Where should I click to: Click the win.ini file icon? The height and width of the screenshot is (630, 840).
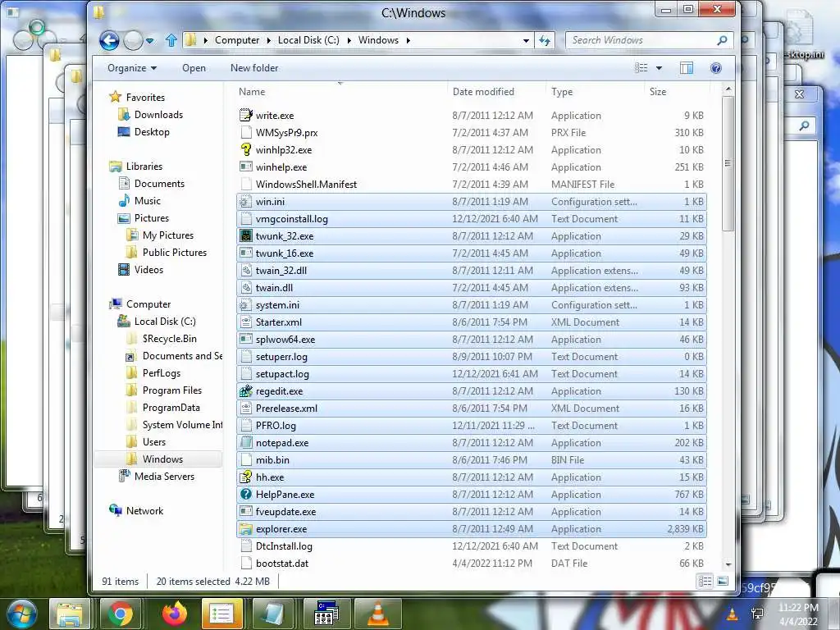pos(246,202)
